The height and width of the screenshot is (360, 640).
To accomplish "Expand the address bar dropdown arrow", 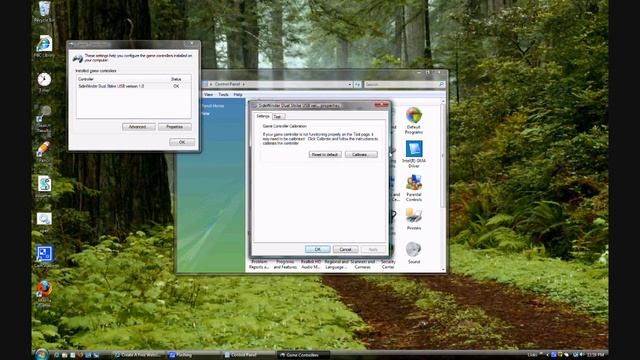I will click(350, 84).
